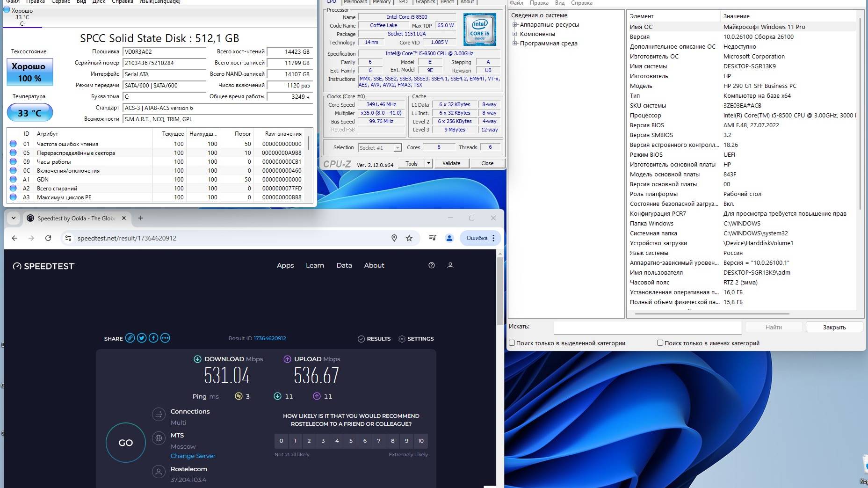Open the Speedtest user account icon
Image resolution: width=868 pixels, height=488 pixels.
point(450,265)
